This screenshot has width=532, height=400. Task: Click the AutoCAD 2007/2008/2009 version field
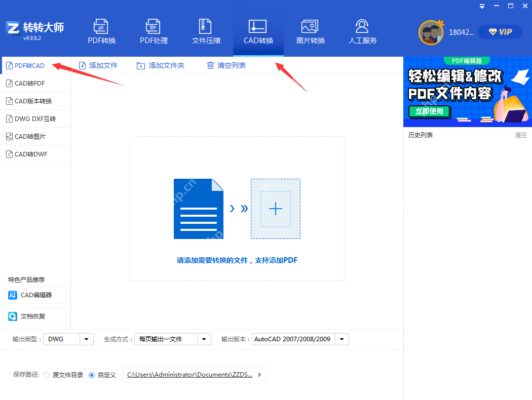point(293,339)
